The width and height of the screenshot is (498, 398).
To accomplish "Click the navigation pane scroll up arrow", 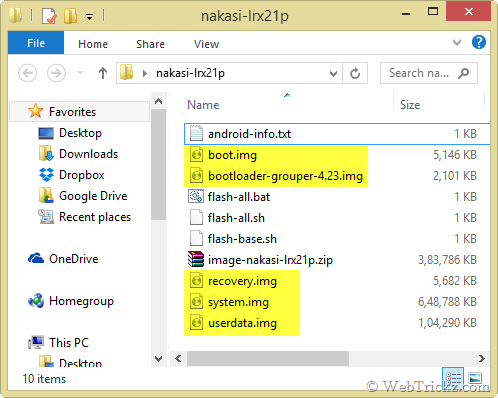I will click(x=159, y=101).
